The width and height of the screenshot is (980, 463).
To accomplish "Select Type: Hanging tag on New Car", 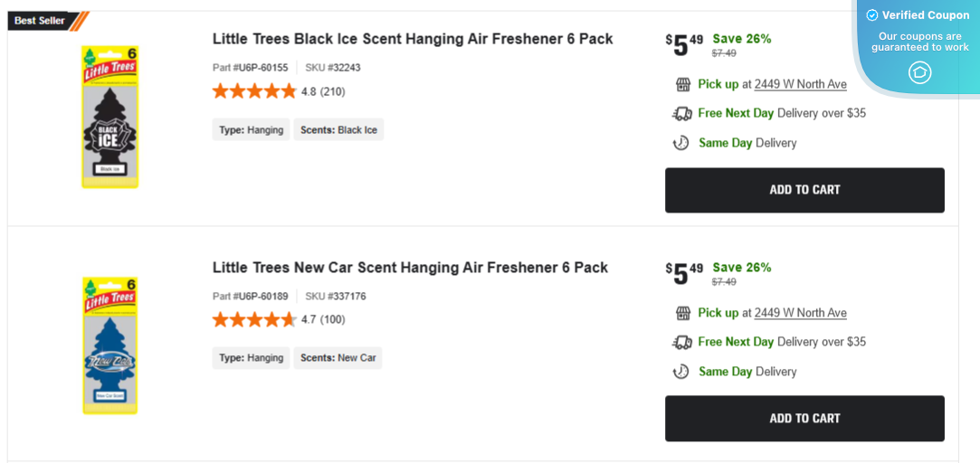I will tap(251, 358).
